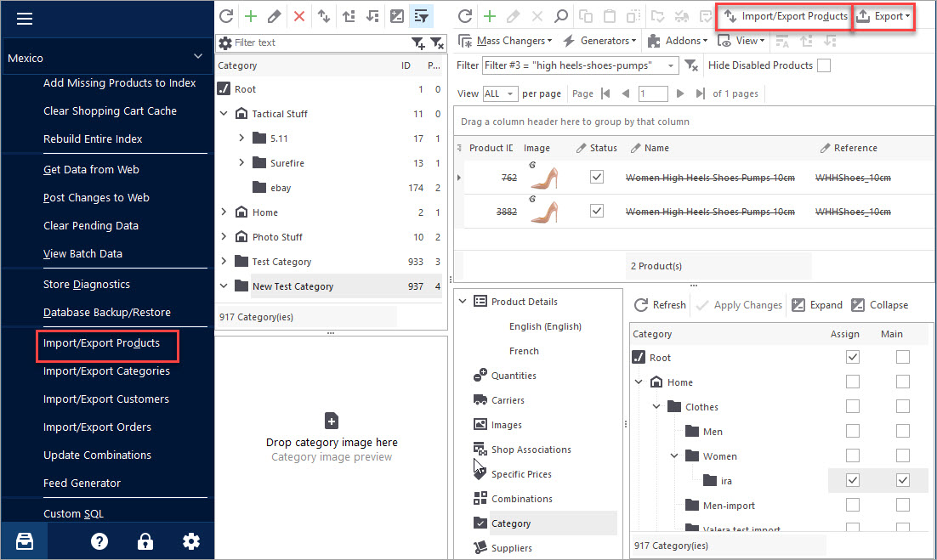
Task: Click the Filter text field
Action: coord(321,43)
